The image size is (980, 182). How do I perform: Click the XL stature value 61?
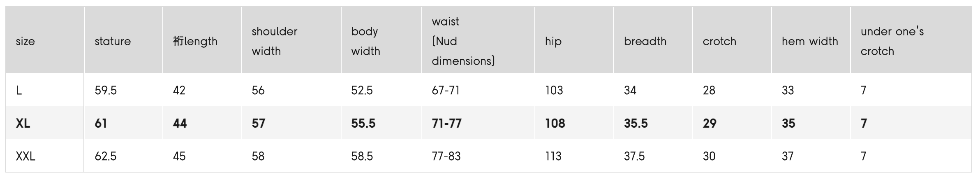[101, 123]
